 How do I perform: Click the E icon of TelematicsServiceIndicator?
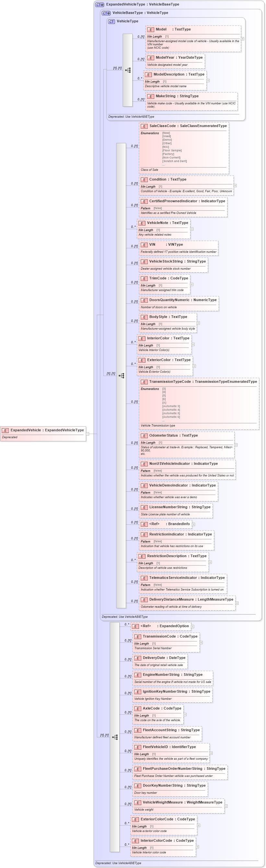coord(144,578)
